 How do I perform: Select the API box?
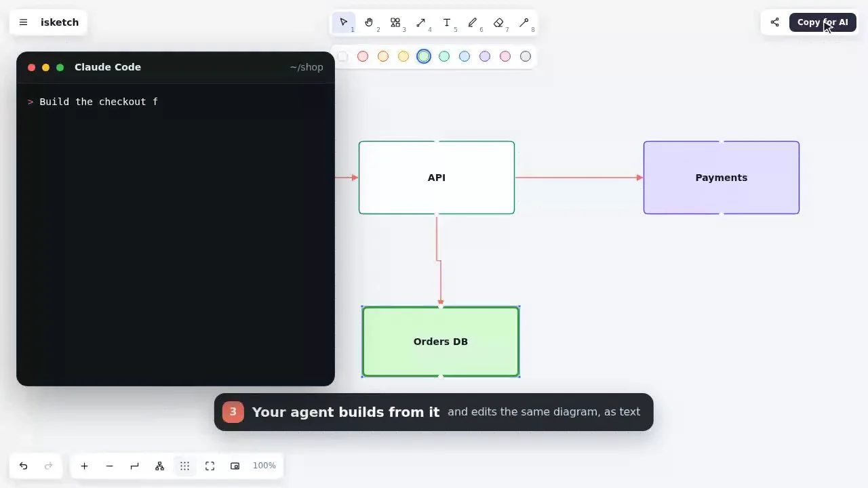pyautogui.click(x=437, y=178)
